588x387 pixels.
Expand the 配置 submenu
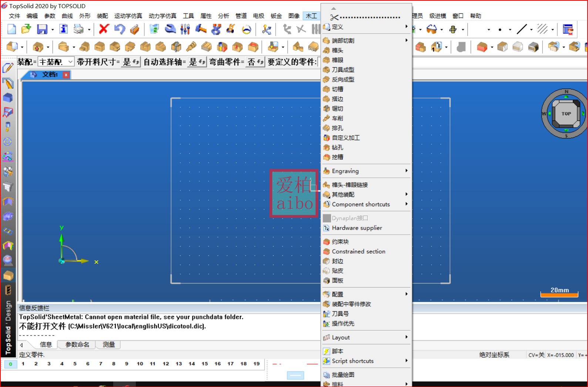[366, 294]
